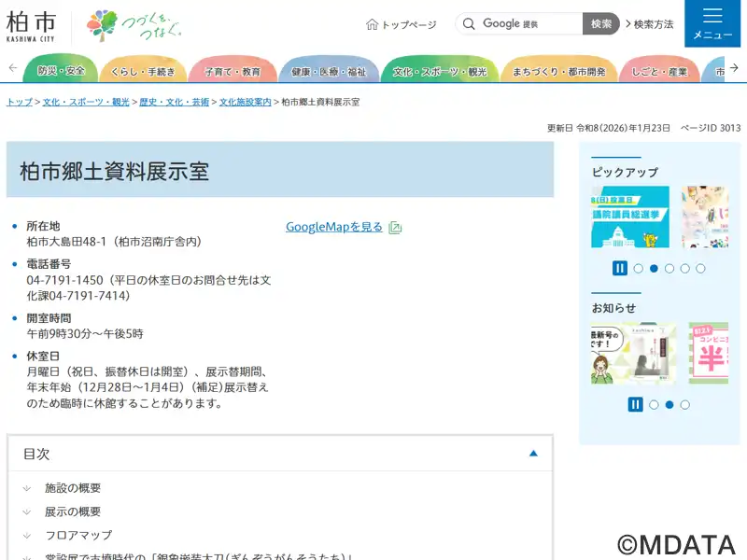Click 文化施設案内 breadcrumb link
747x560 pixels.
pyautogui.click(x=246, y=102)
